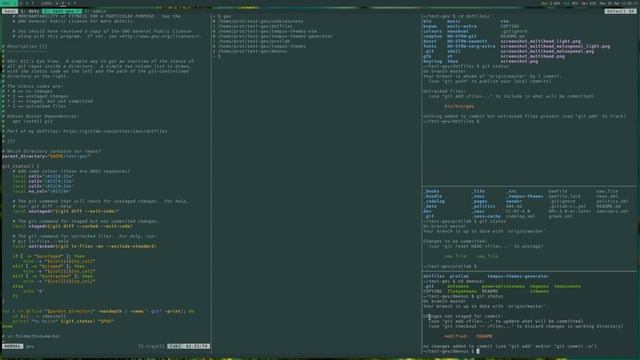Click the 'for i in $(find' loop line

98,311
